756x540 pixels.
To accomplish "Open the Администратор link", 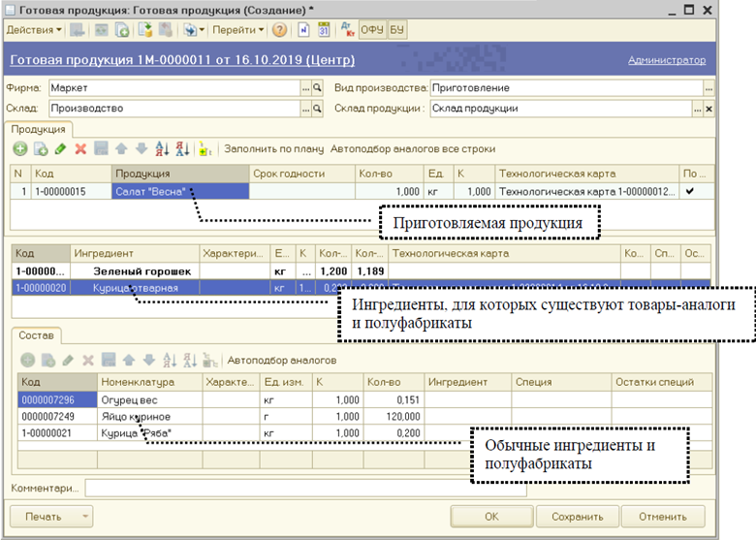I will click(666, 60).
